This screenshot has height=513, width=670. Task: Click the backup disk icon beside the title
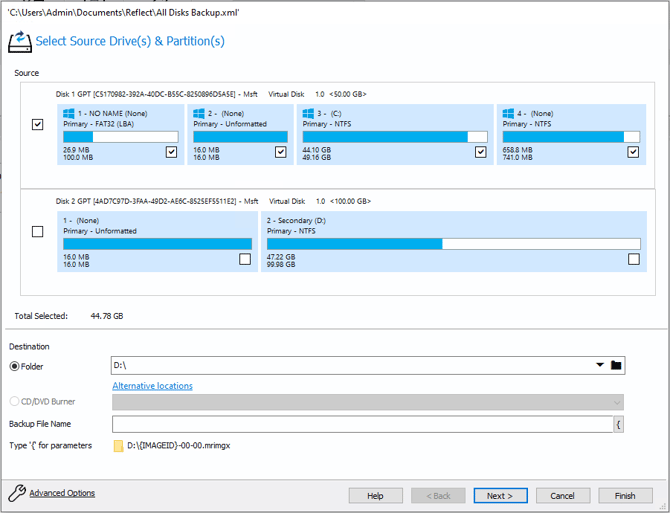click(19, 42)
